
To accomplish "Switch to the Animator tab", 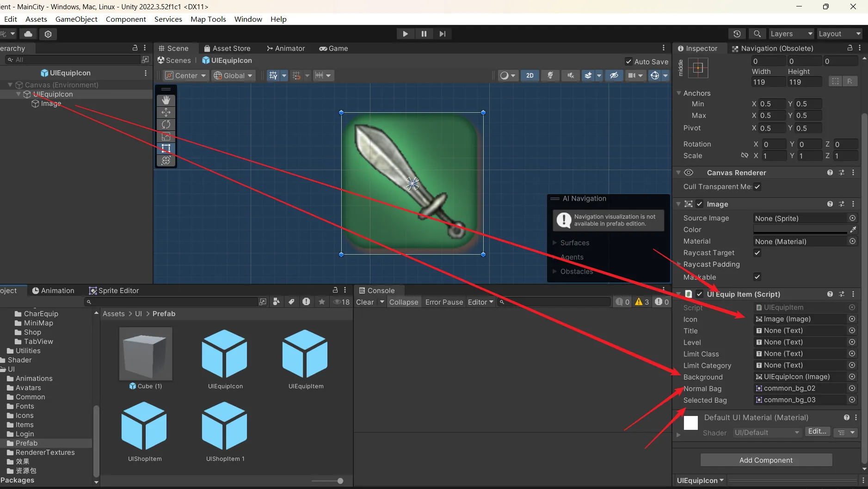I will tap(285, 49).
